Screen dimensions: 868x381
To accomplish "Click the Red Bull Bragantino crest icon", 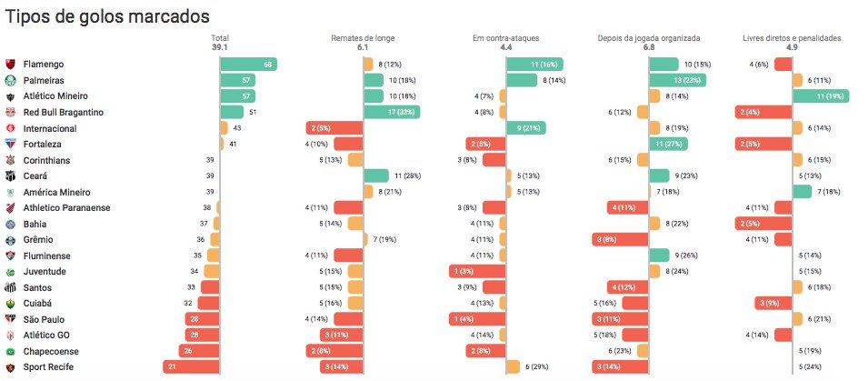I will tap(11, 113).
